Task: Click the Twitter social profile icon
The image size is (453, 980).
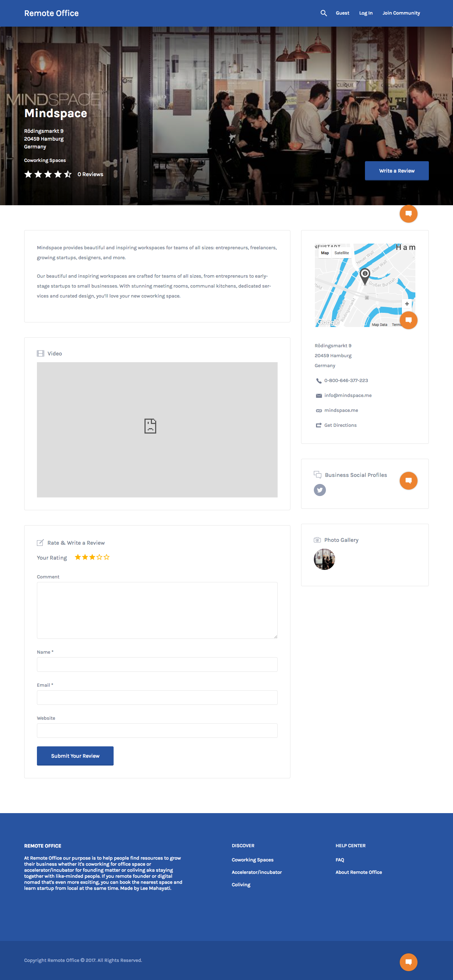Action: pyautogui.click(x=320, y=490)
